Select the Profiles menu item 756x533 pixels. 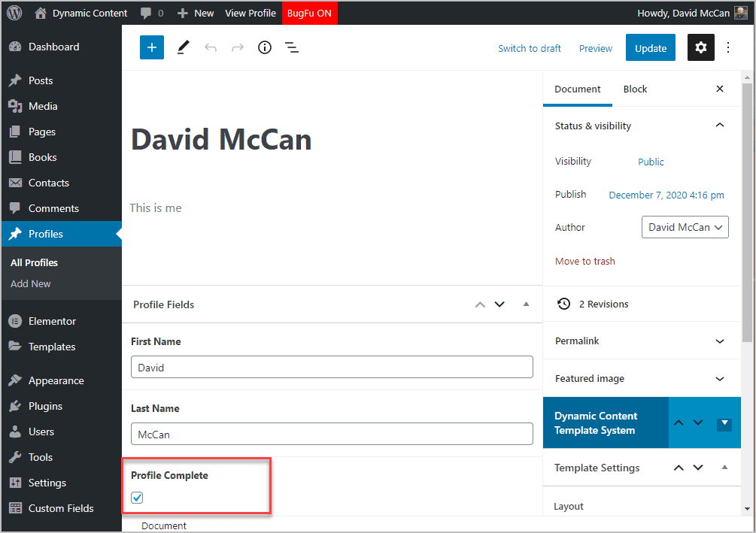point(61,234)
